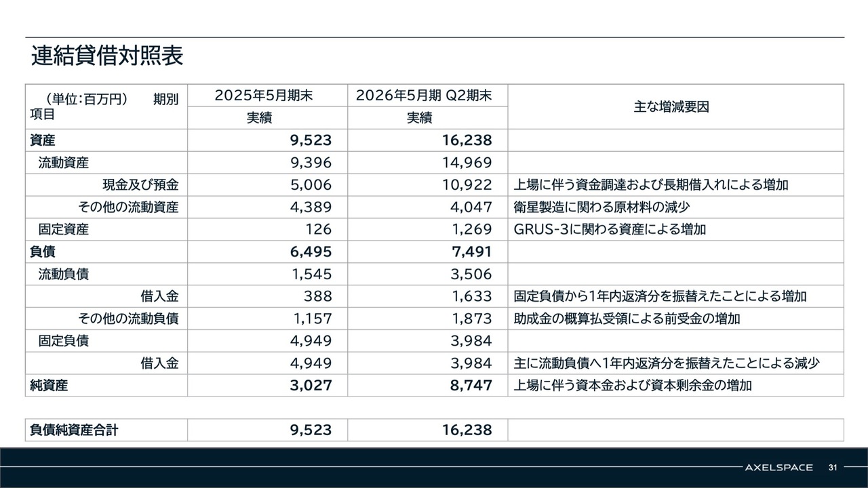868x488 pixels.
Task: Click the 連結貸借対照表 slide title
Action: click(107, 56)
